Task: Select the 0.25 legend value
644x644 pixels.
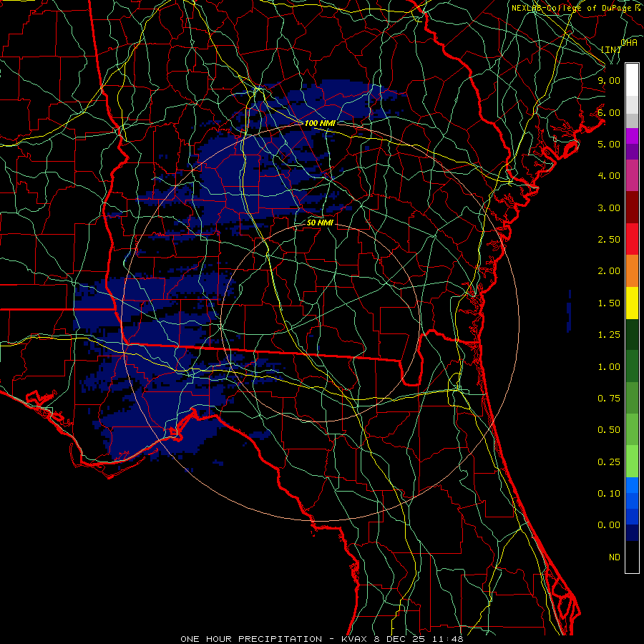Action: [609, 462]
